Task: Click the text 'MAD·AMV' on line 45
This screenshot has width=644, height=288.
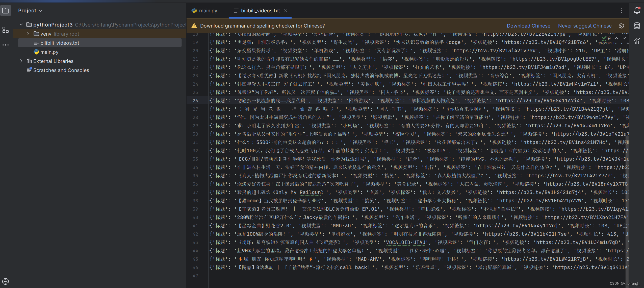Action: pyautogui.click(x=369, y=259)
